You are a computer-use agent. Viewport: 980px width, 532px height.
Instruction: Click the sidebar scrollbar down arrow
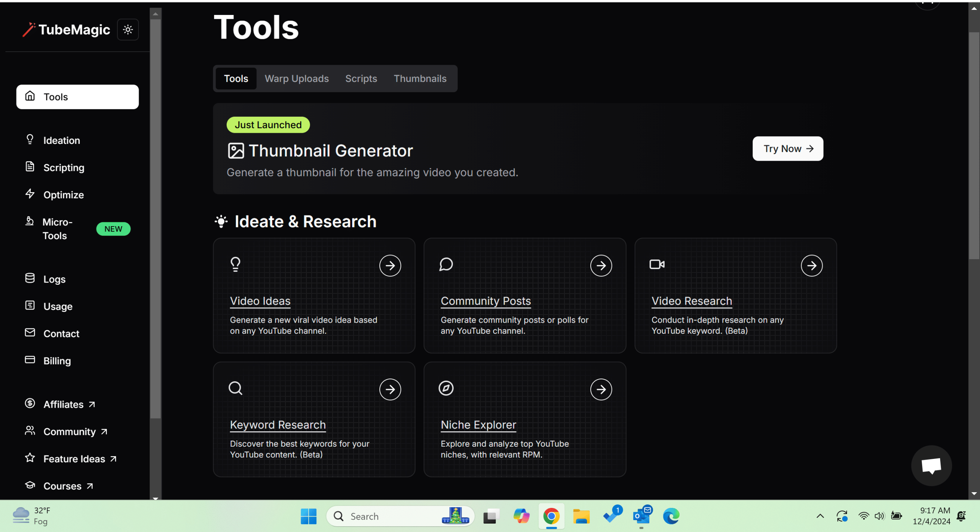[155, 498]
